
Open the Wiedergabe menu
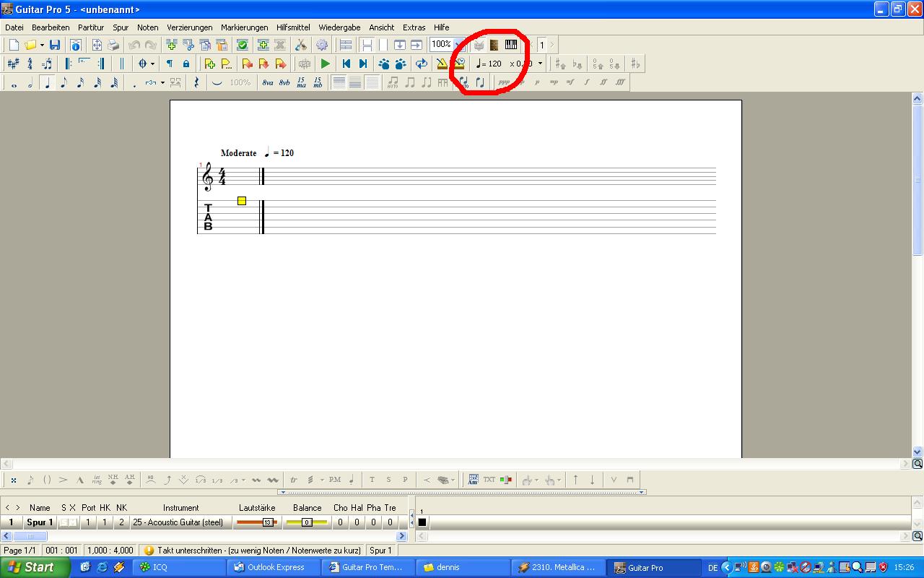coord(339,27)
